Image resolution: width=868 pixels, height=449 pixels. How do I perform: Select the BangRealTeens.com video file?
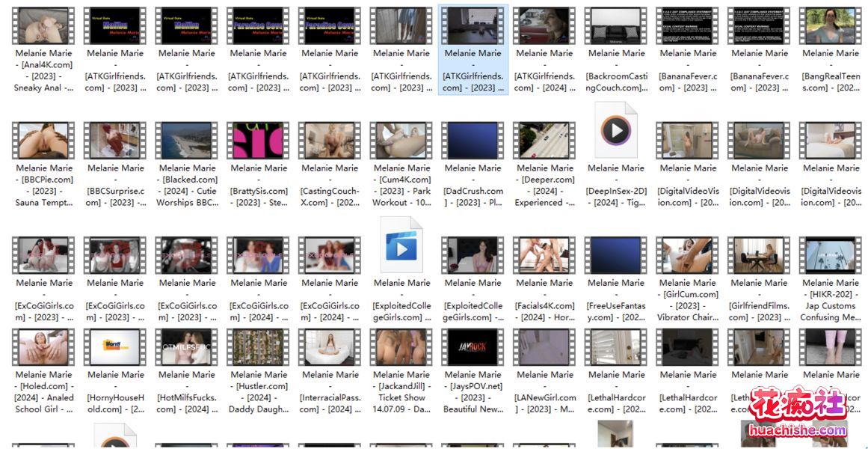[830, 26]
